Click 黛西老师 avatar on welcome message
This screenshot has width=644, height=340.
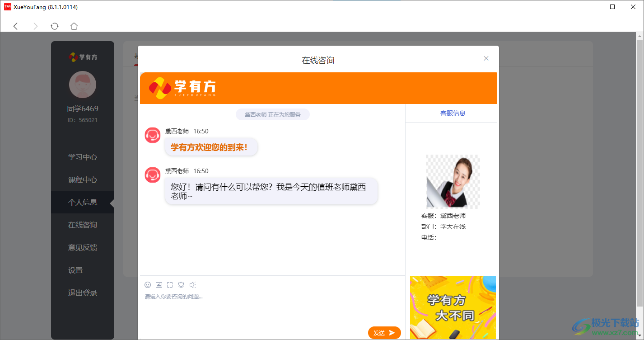(x=153, y=135)
